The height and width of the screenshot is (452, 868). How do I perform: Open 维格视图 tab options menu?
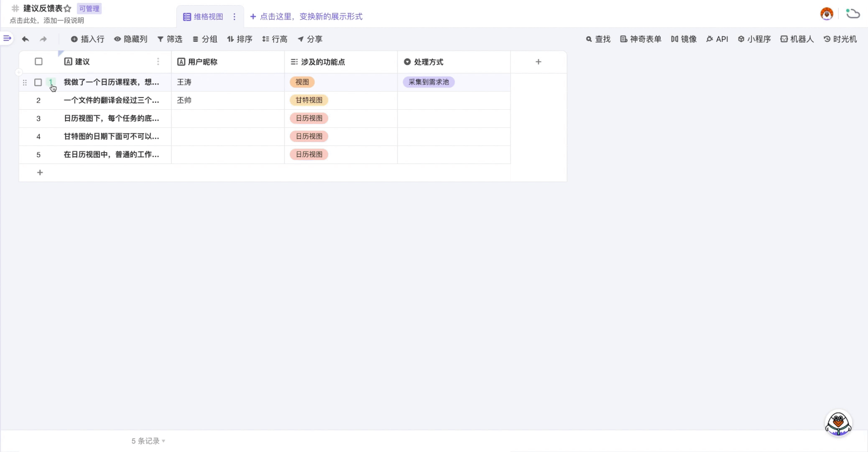pyautogui.click(x=234, y=17)
